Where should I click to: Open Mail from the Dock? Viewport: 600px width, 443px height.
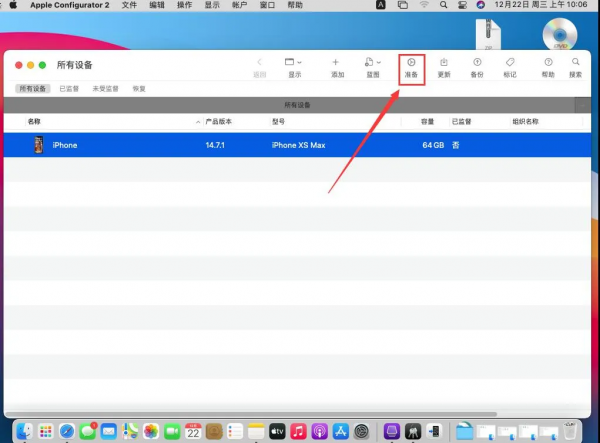pyautogui.click(x=109, y=432)
